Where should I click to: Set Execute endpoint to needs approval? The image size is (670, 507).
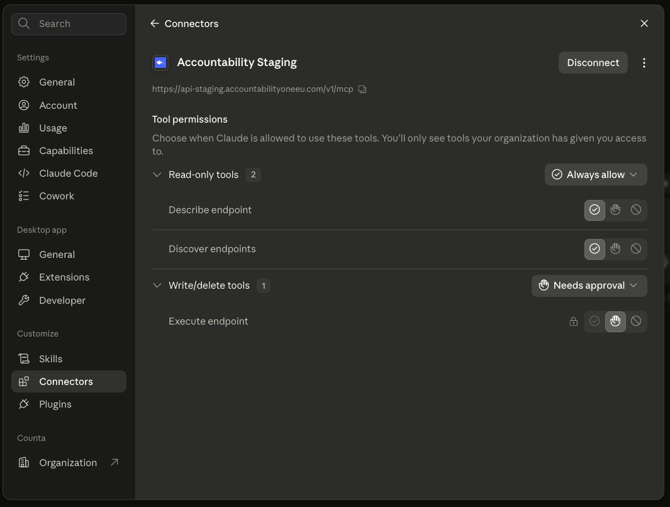click(615, 321)
